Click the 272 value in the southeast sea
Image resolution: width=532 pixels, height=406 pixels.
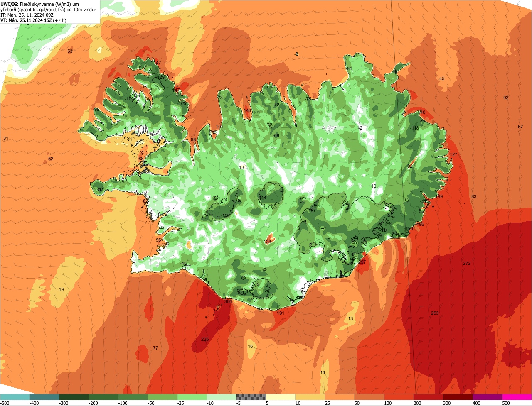click(467, 263)
